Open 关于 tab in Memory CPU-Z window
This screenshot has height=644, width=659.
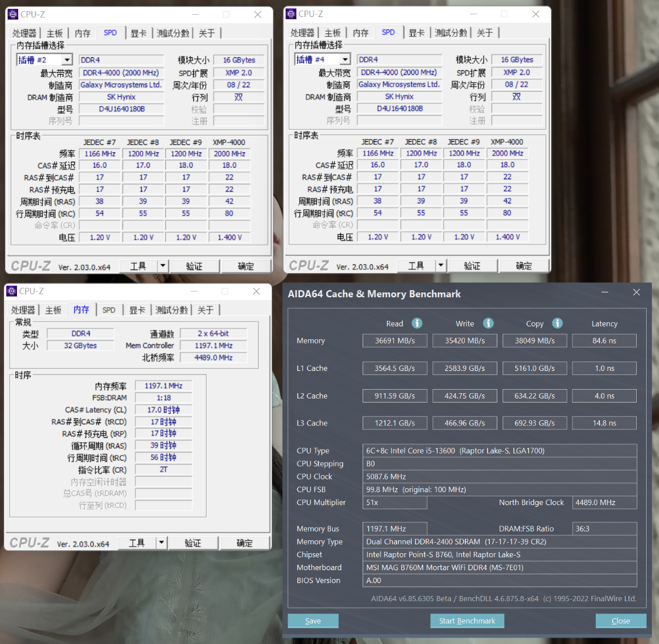pos(206,310)
